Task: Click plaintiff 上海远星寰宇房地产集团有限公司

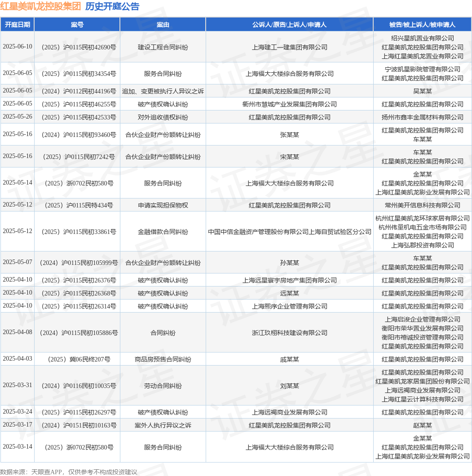Action: click(289, 280)
